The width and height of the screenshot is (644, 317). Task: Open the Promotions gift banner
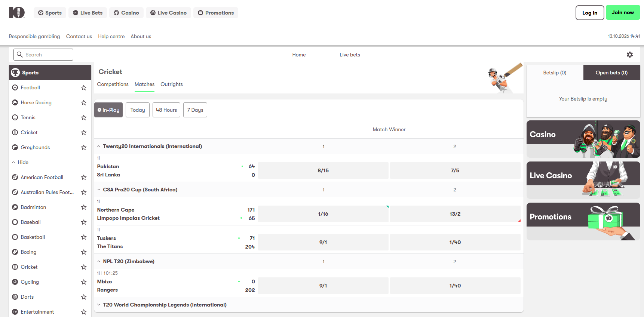(x=583, y=221)
